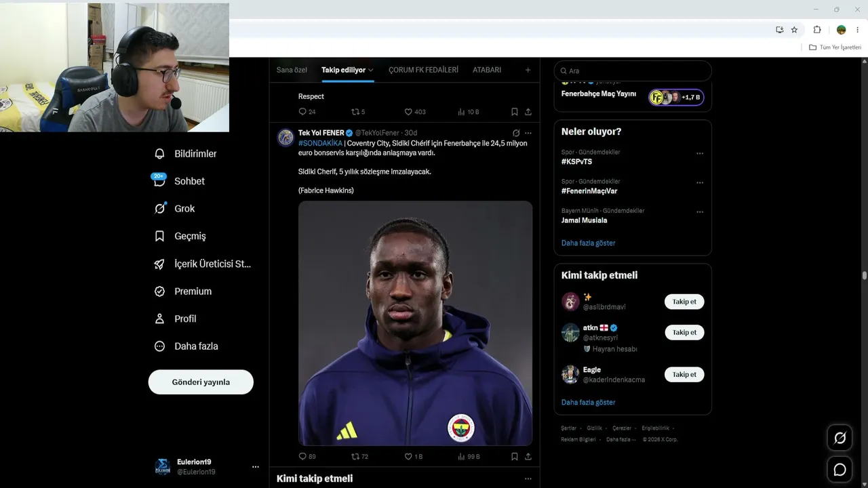Open floating Grok button at bottom right
868x488 pixels.
point(840,438)
